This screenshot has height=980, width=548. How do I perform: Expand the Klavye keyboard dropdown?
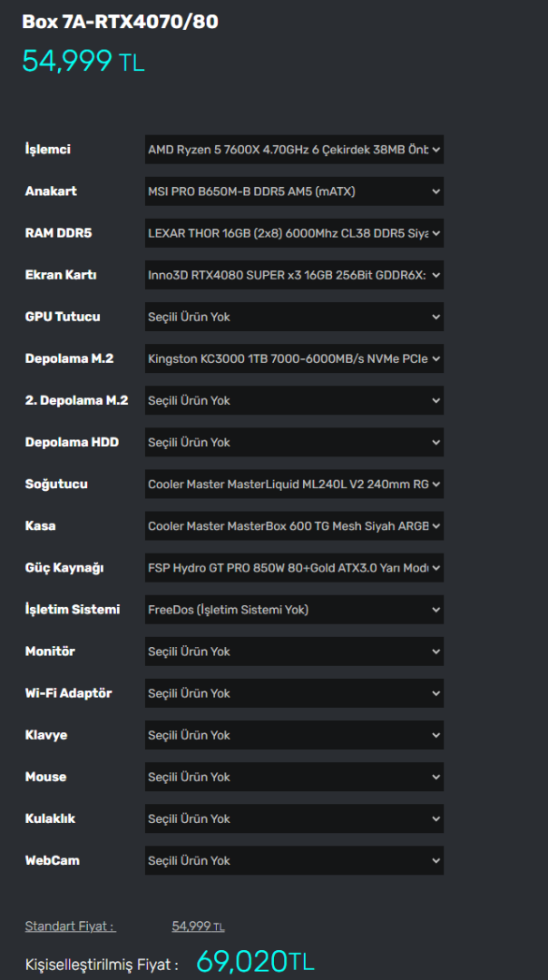[x=294, y=735]
